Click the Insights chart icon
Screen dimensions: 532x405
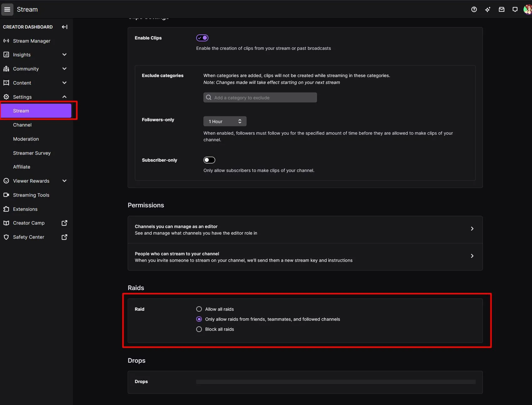point(6,55)
